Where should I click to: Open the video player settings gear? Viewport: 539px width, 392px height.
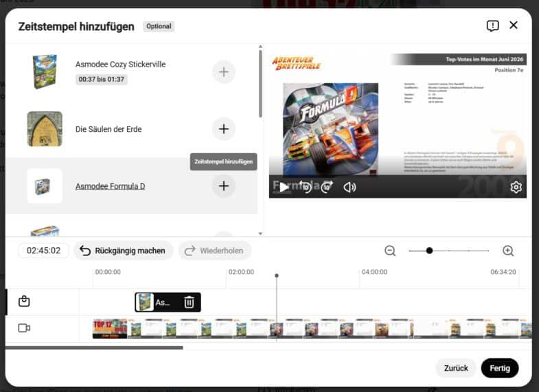pyautogui.click(x=516, y=187)
